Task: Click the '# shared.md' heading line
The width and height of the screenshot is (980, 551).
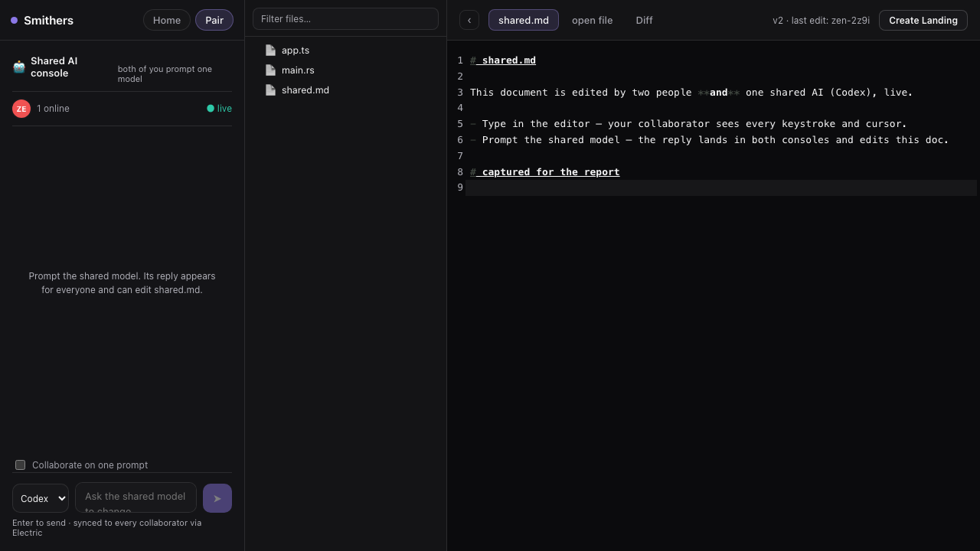Action: click(x=503, y=60)
